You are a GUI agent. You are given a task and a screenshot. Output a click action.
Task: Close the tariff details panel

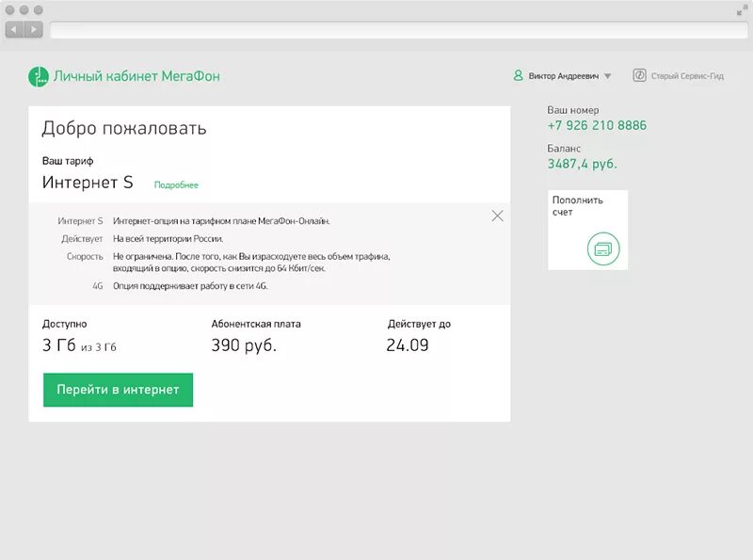pyautogui.click(x=498, y=216)
